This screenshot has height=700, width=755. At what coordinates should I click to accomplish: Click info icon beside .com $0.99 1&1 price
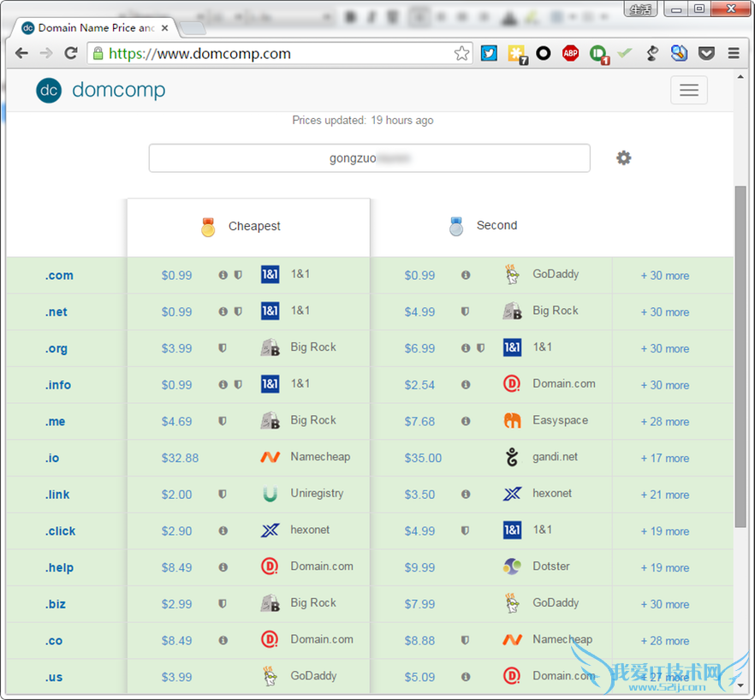223,275
